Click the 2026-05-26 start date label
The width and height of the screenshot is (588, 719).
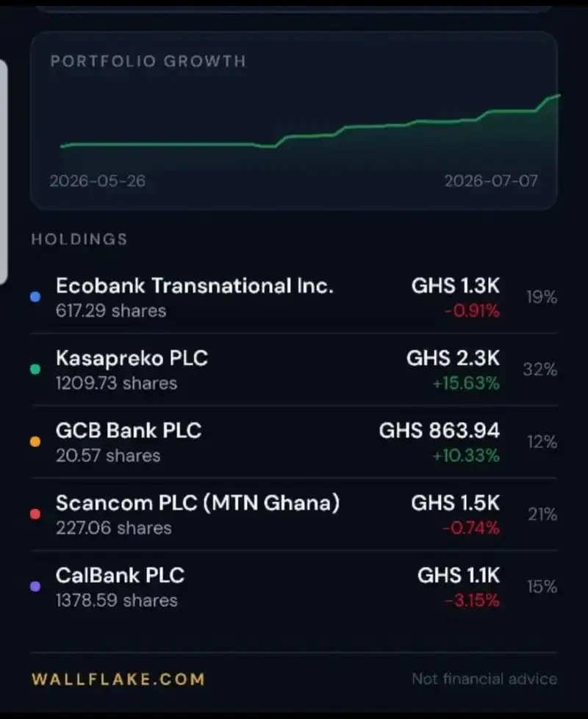point(98,181)
